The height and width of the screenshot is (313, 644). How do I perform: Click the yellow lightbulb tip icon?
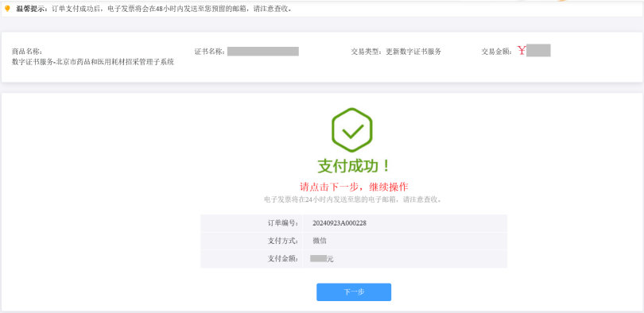(7, 9)
